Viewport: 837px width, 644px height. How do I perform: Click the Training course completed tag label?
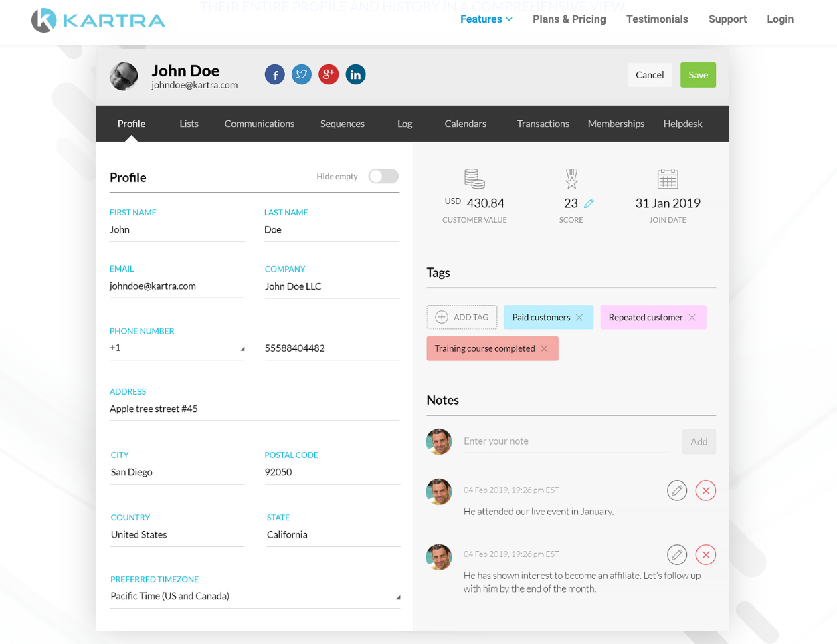point(484,349)
